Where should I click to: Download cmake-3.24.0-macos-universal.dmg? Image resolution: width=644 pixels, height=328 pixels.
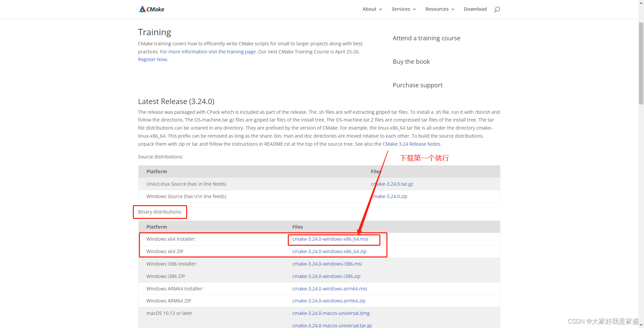331,313
